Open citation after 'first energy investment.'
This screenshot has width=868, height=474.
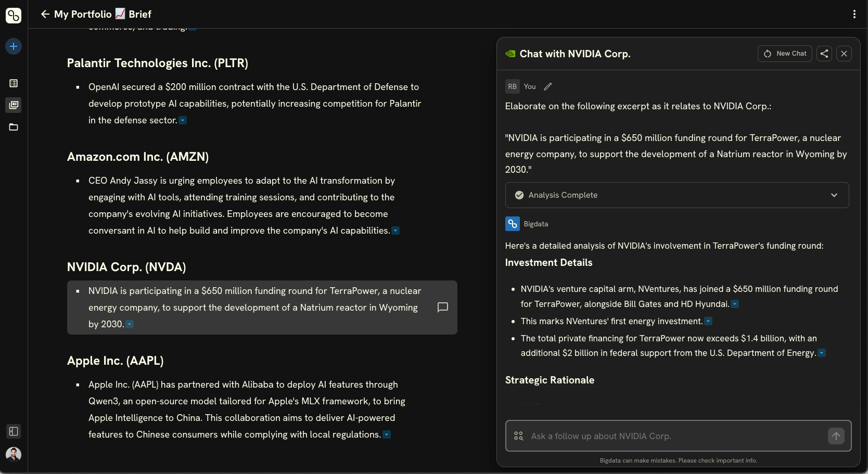(x=708, y=322)
